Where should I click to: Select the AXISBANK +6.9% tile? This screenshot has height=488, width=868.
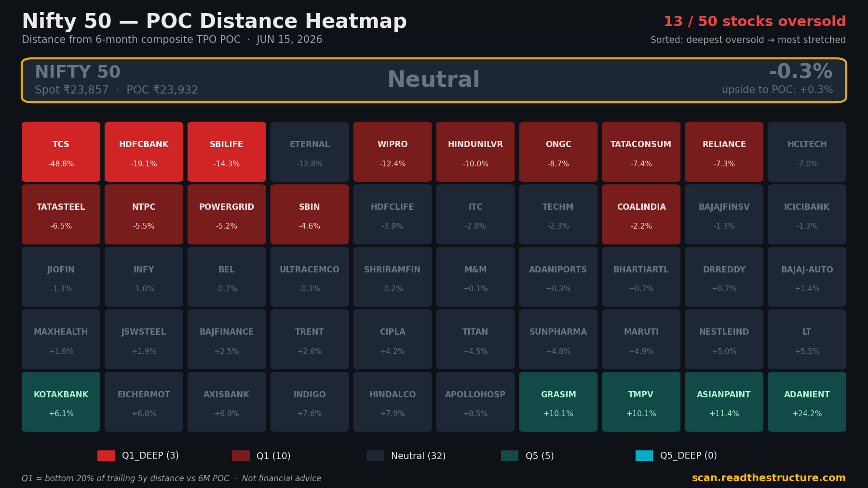point(227,402)
